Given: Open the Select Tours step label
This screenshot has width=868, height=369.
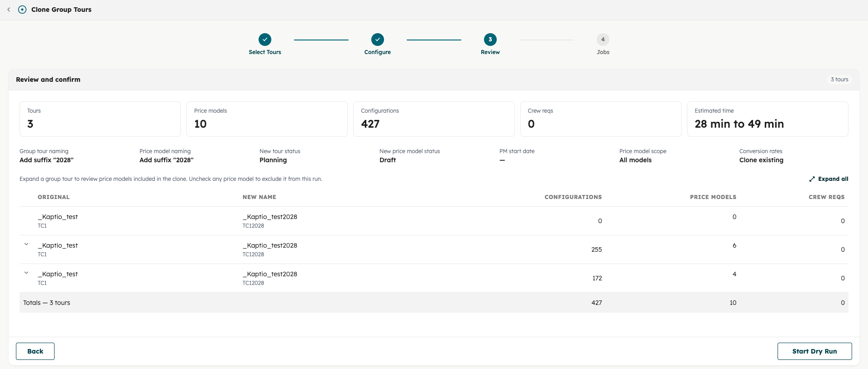Looking at the screenshot, I should point(265,52).
